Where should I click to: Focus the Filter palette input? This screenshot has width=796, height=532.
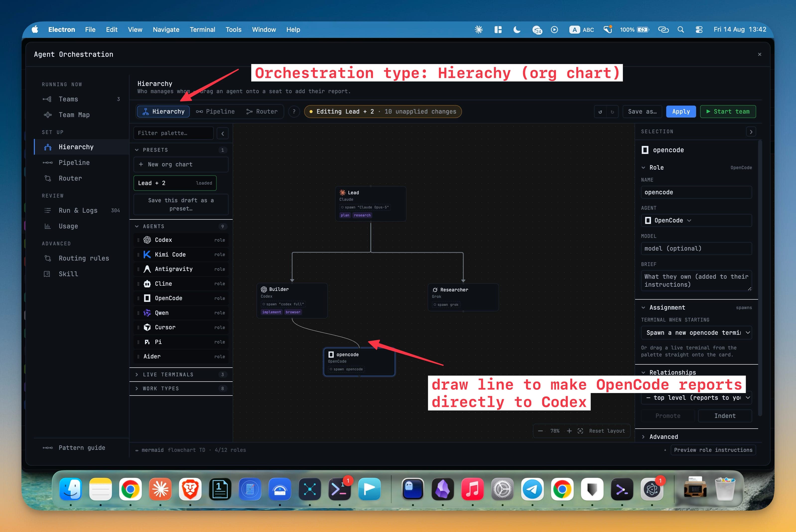[x=173, y=133]
